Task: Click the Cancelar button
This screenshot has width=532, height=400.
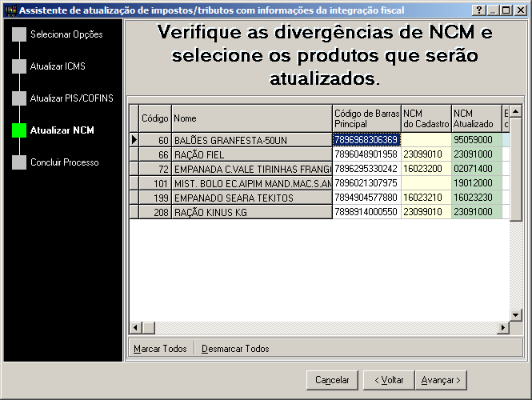Action: [x=332, y=380]
